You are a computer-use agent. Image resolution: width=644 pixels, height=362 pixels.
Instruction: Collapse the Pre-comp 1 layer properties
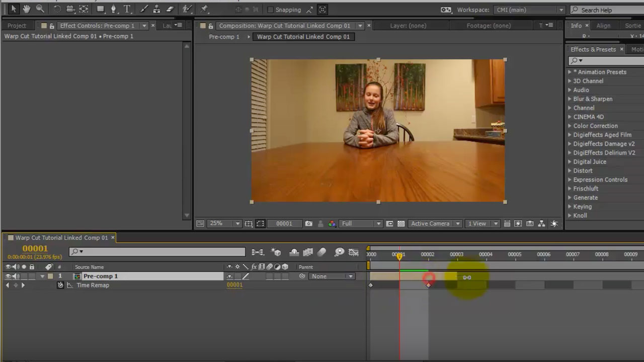click(x=42, y=277)
